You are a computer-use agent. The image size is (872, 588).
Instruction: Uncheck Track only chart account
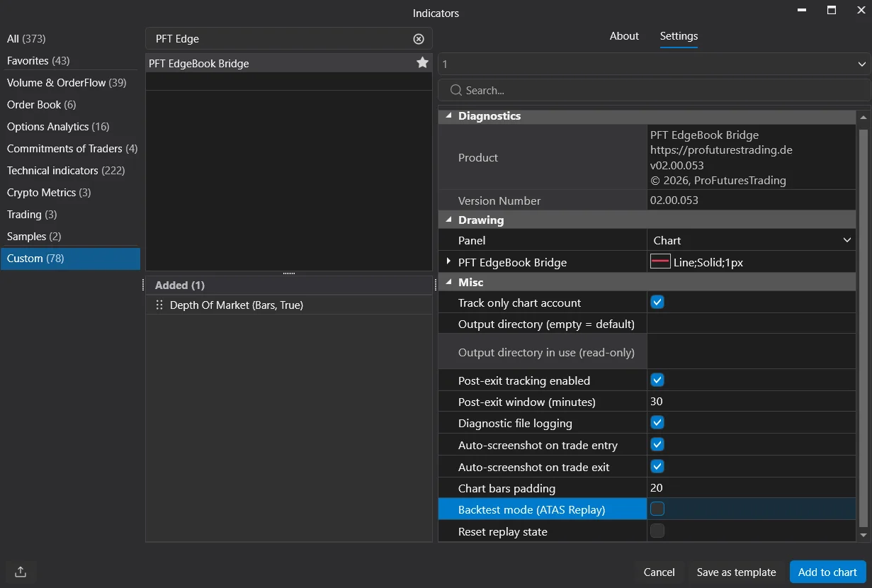pos(657,303)
